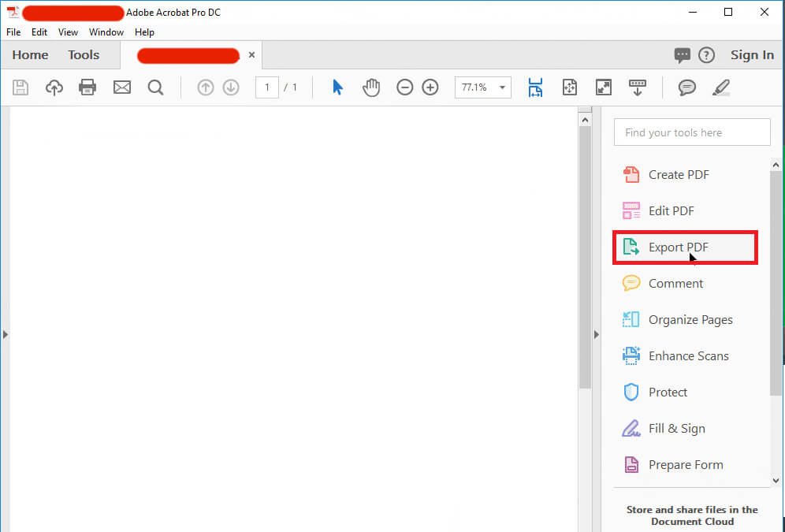Switch to the Home tab
The image size is (785, 532).
pyautogui.click(x=30, y=55)
